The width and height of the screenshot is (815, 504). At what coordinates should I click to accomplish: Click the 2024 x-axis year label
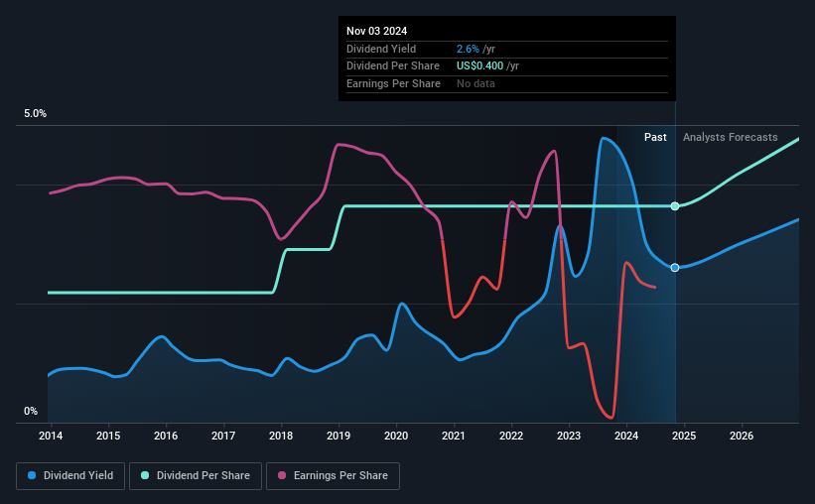click(x=626, y=436)
